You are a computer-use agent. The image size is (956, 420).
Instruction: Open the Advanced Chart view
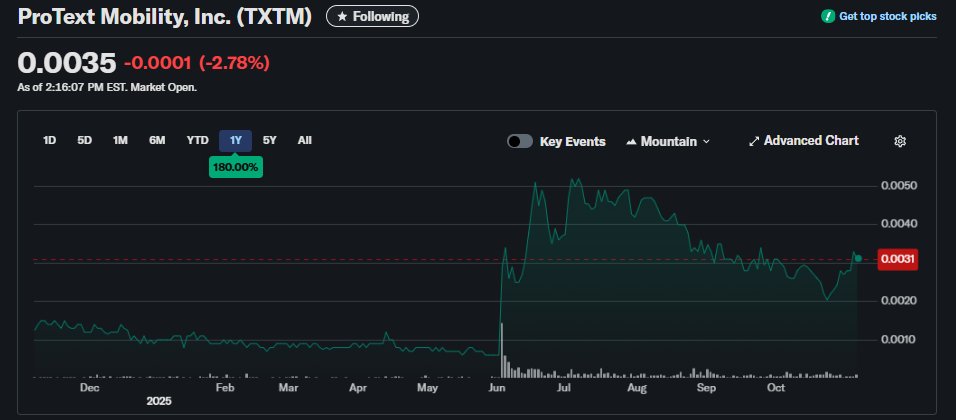click(804, 141)
